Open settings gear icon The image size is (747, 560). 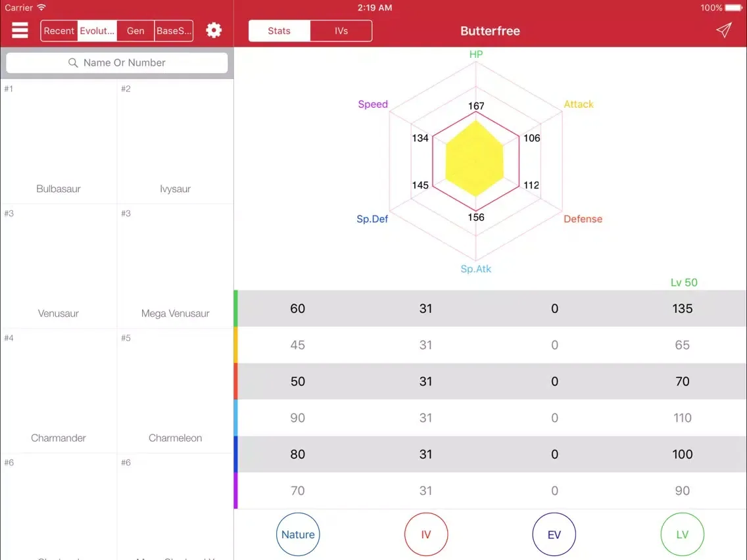tap(214, 30)
